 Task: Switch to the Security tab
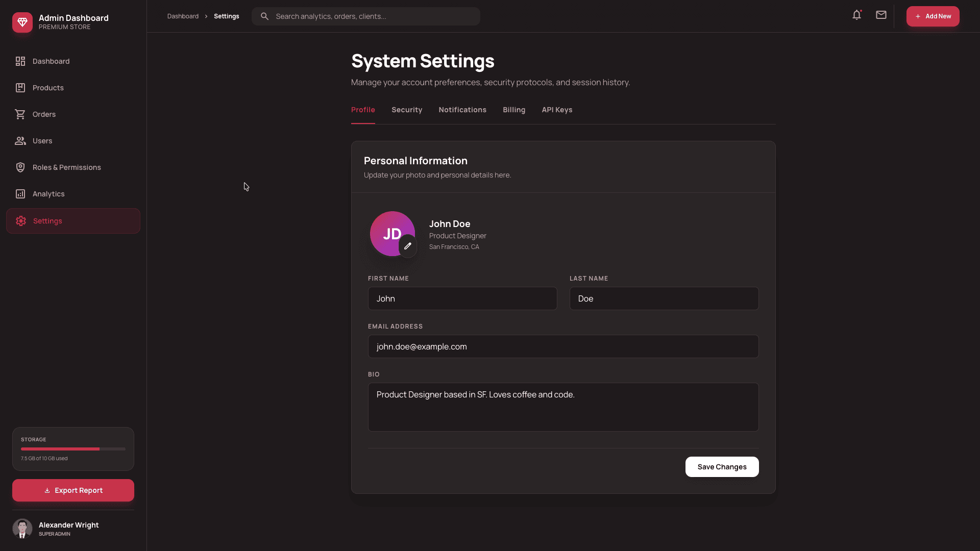407,110
